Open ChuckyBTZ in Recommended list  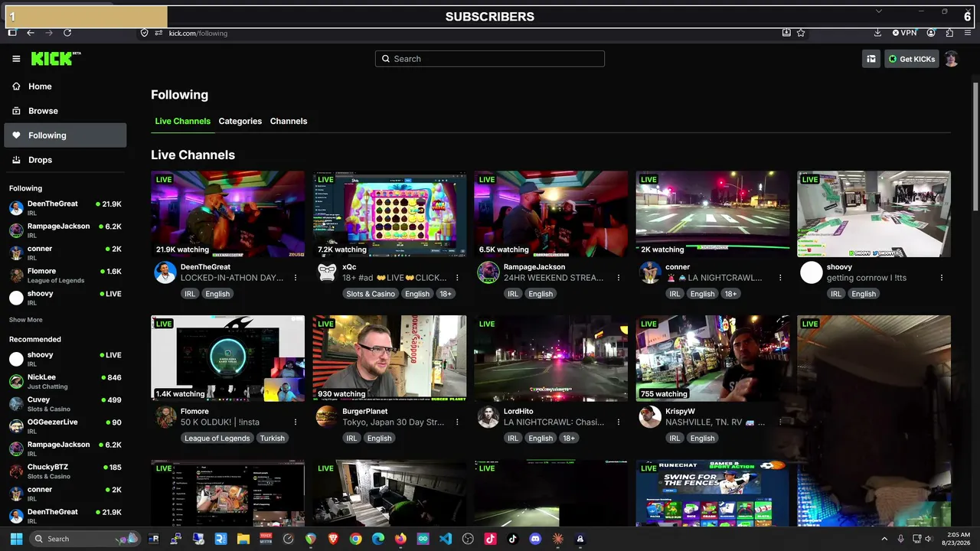(x=65, y=471)
